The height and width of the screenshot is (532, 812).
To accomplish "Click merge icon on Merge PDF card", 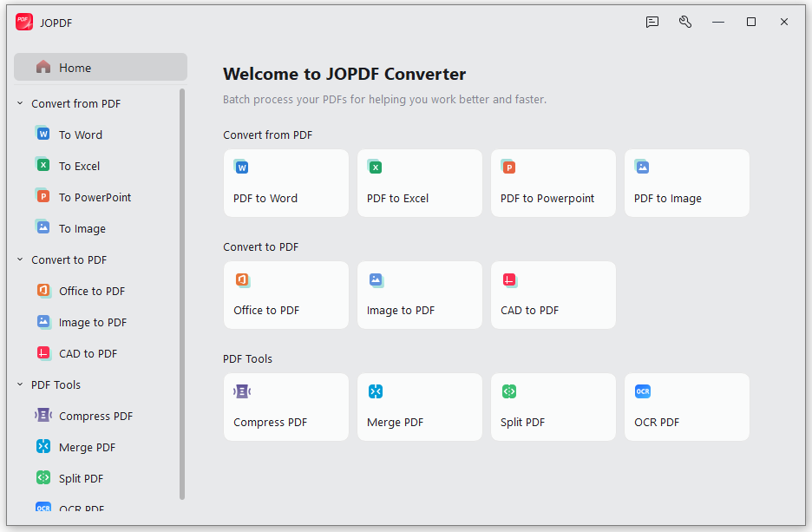I will (x=376, y=391).
